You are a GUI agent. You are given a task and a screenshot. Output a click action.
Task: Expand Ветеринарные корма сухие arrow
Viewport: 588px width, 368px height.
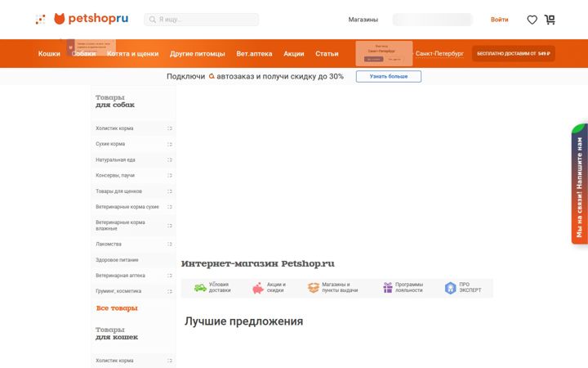pyautogui.click(x=170, y=207)
